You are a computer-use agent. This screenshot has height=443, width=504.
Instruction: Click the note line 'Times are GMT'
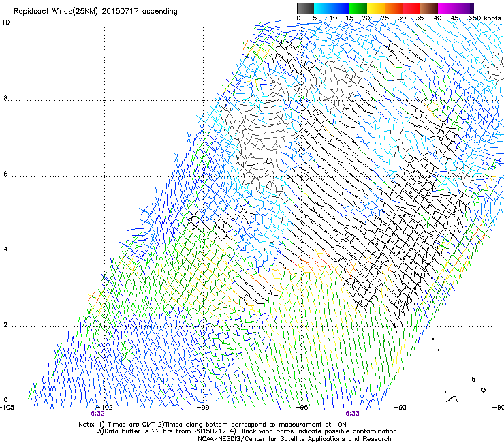click(x=212, y=425)
